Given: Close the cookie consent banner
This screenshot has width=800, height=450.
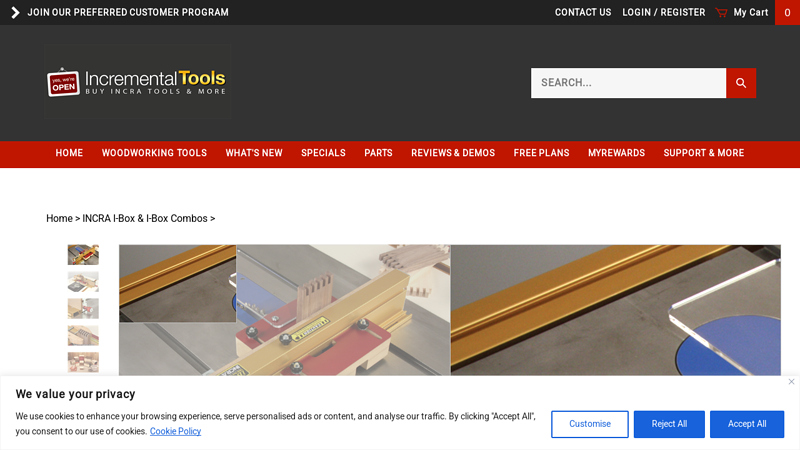Looking at the screenshot, I should pos(791,381).
